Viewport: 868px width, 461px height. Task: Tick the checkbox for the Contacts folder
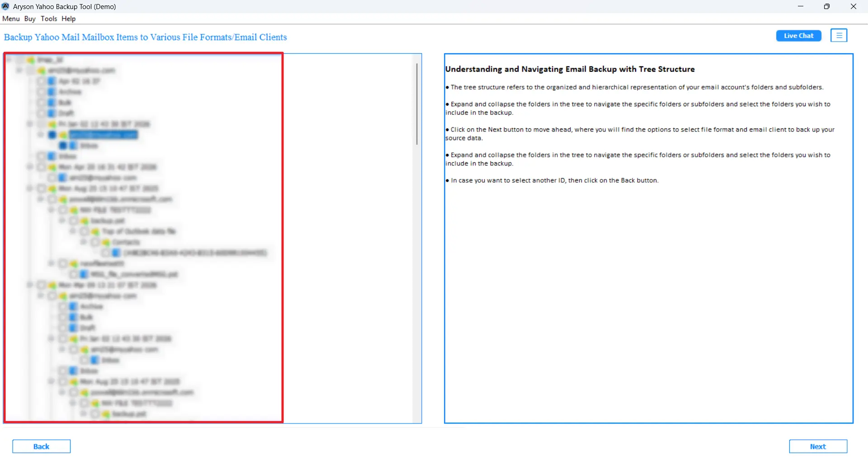pos(95,242)
